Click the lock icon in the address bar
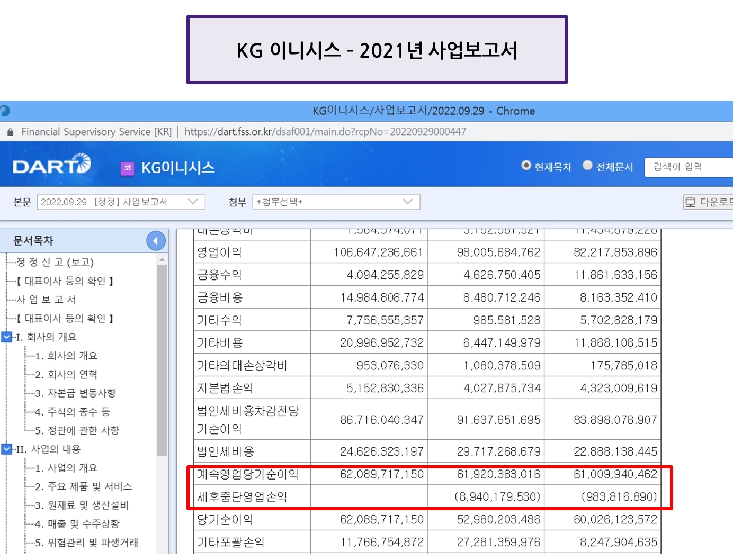Image resolution: width=733 pixels, height=560 pixels. tap(11, 132)
